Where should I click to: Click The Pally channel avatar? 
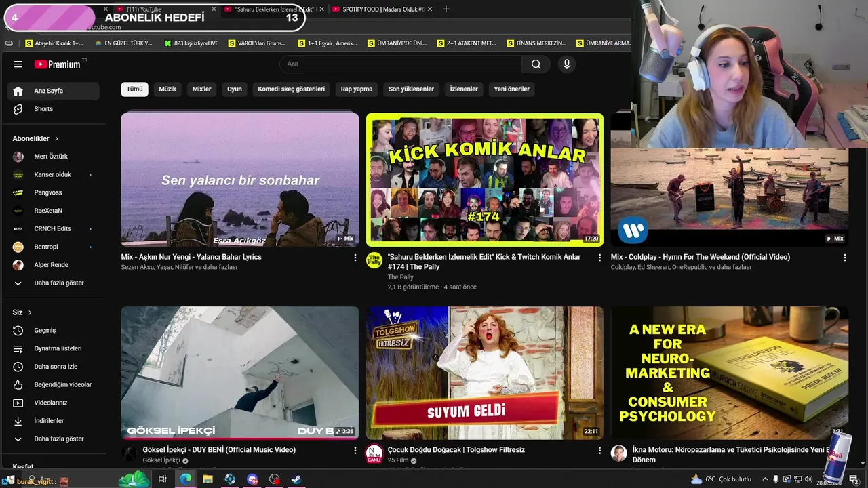coord(374,260)
